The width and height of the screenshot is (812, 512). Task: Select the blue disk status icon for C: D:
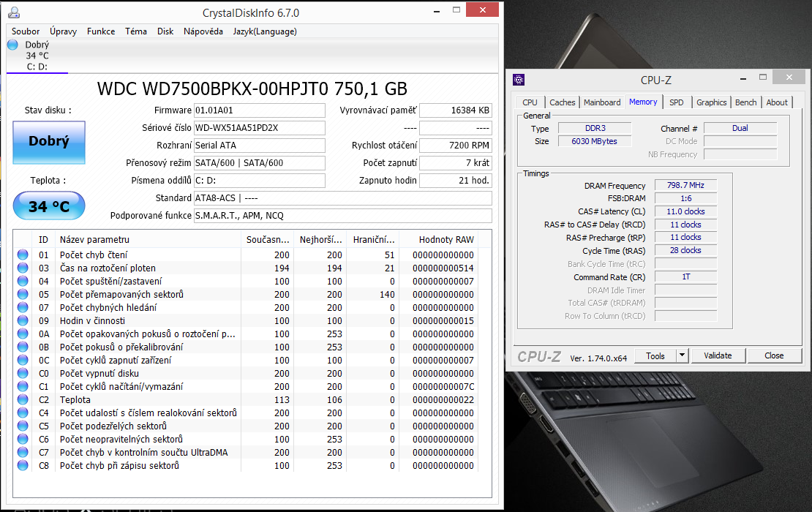(x=13, y=45)
